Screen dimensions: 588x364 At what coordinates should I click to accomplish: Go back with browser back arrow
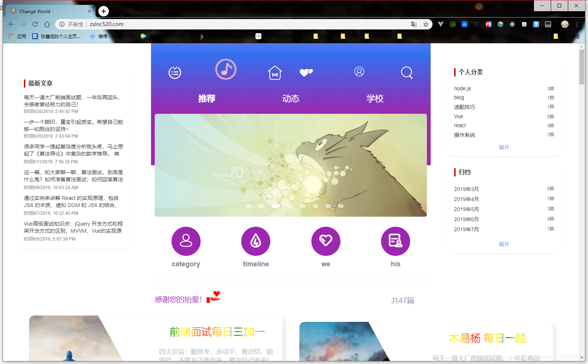pos(11,24)
